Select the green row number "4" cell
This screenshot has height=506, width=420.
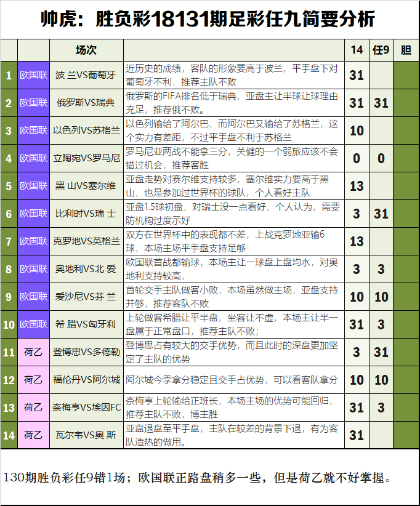[x=9, y=158]
